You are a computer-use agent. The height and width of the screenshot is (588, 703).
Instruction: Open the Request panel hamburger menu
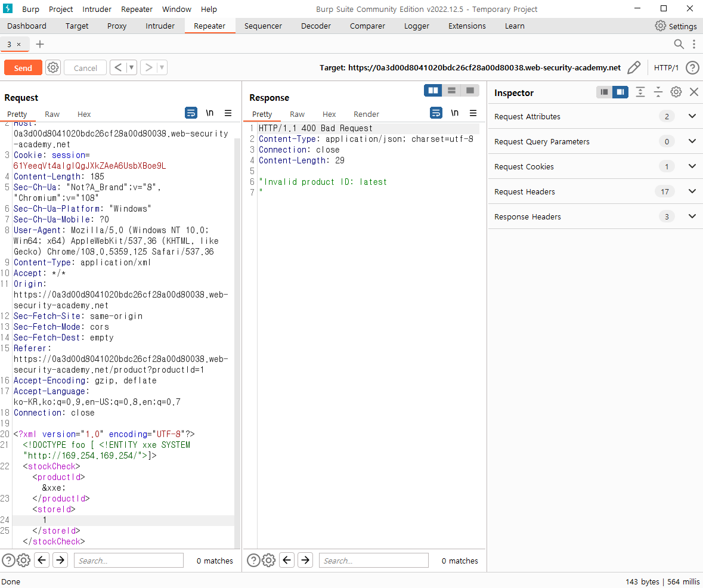click(x=228, y=113)
